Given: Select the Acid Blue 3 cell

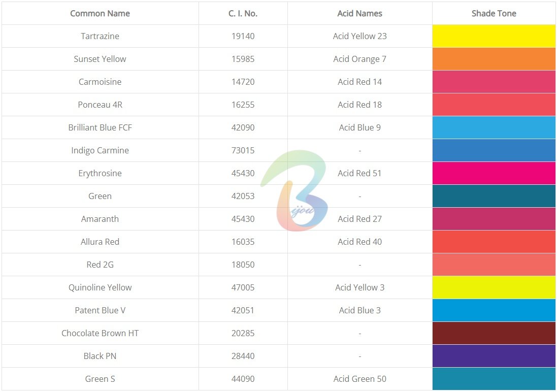Looking at the screenshot, I should click(x=360, y=310).
